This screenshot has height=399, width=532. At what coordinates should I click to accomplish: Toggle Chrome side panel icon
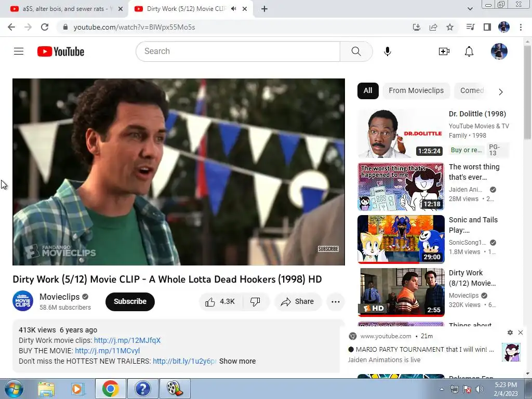487,27
